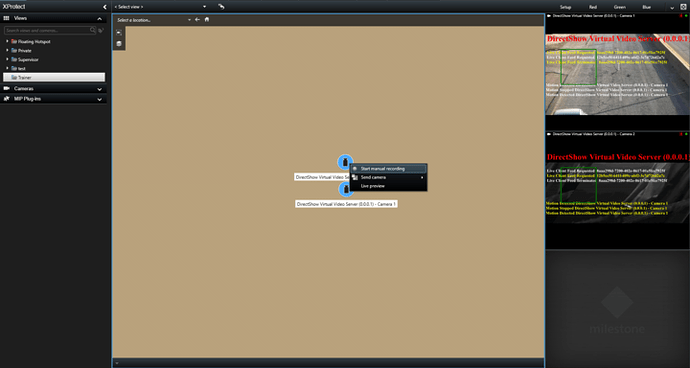Viewport: 690px width, 368px height.
Task: Expand the bottom timeline chevron
Action: click(117, 363)
